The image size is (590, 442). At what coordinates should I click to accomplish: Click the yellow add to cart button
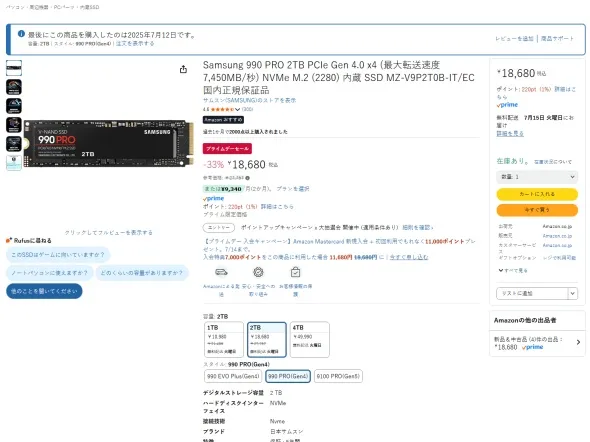coord(537,194)
